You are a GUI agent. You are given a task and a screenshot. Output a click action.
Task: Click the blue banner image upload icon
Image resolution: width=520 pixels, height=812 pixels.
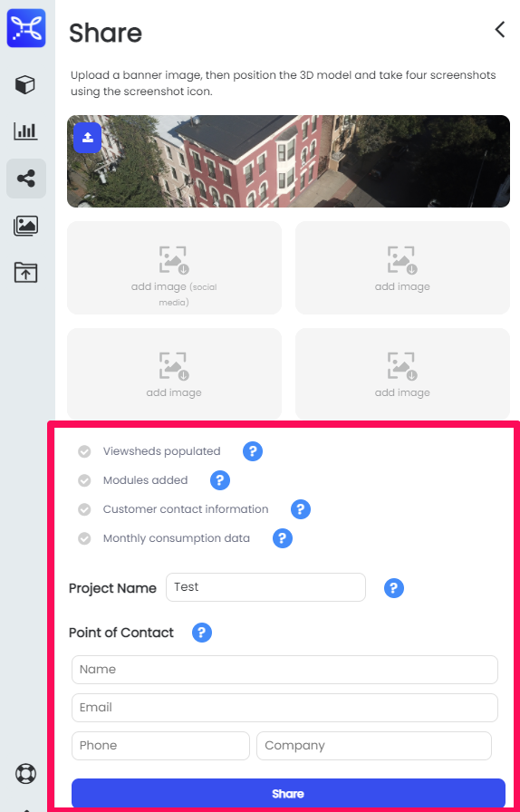pyautogui.click(x=88, y=138)
